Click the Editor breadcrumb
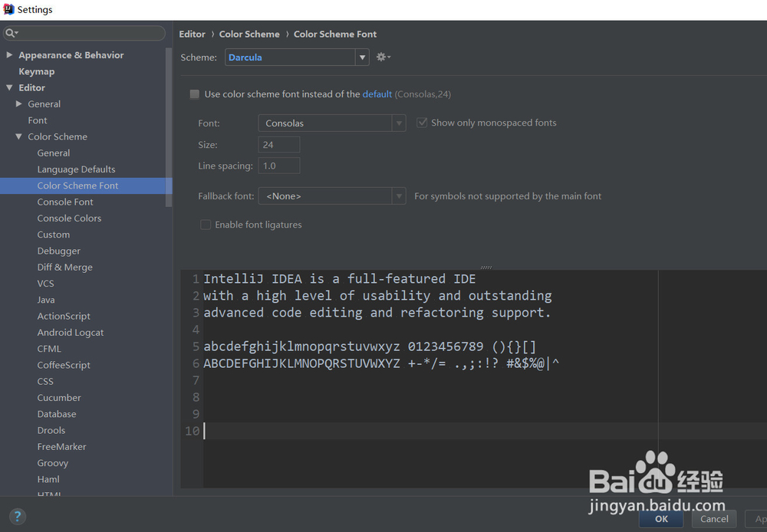The width and height of the screenshot is (767, 532). click(193, 34)
